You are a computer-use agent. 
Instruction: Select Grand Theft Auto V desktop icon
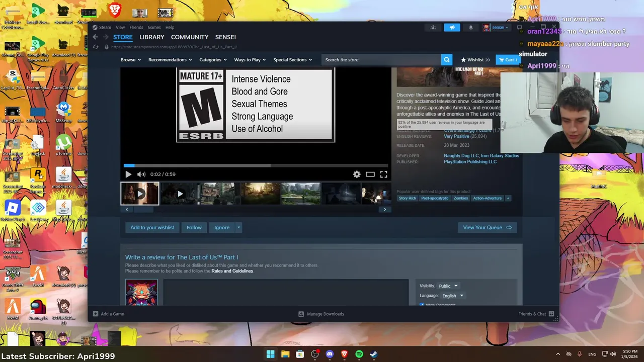13,280
